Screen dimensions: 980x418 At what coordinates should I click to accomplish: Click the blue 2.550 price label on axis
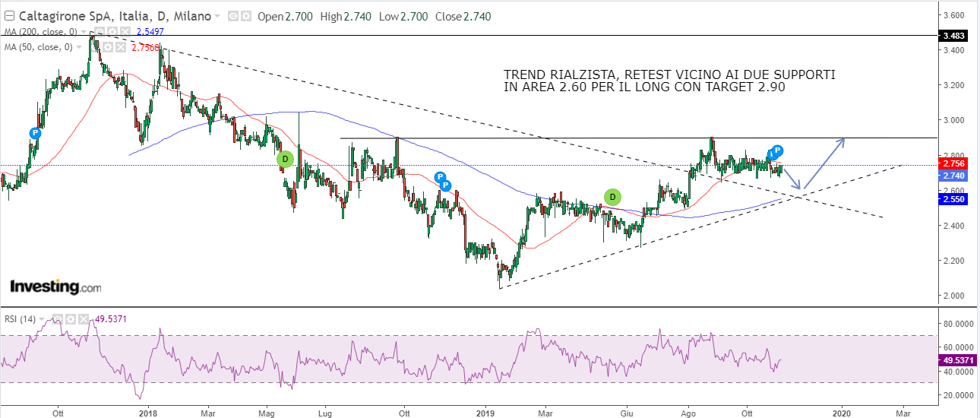(954, 199)
